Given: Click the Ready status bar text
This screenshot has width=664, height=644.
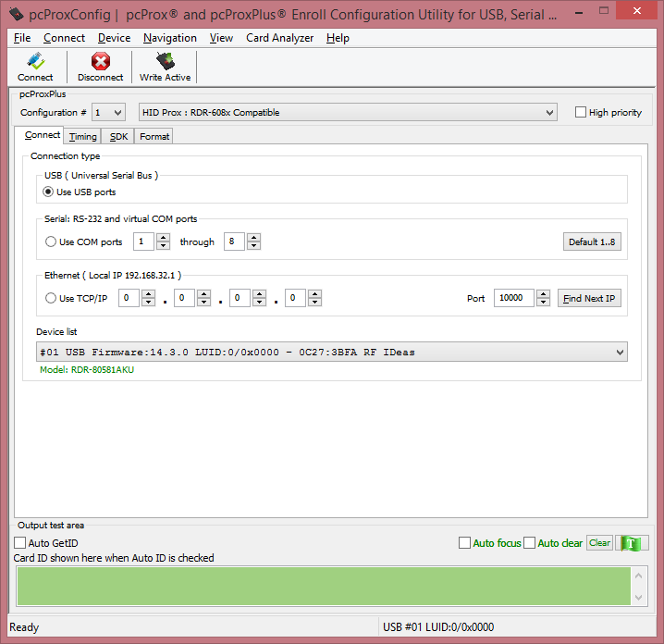Looking at the screenshot, I should 24,627.
